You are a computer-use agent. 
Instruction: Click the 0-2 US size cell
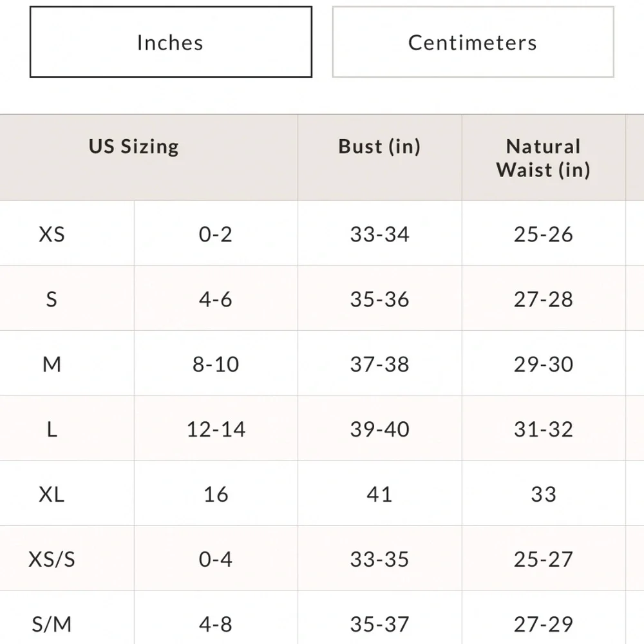216,234
